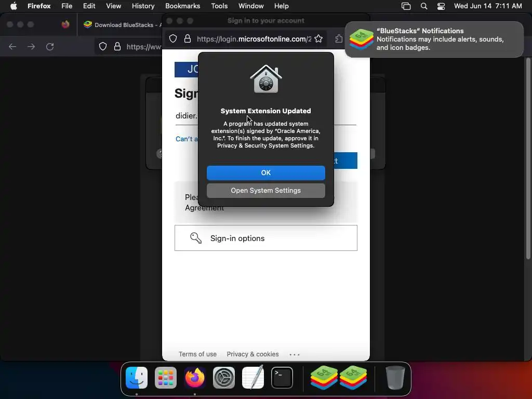Screen dimensions: 532x399
Task: Open Sign-in options
Action: click(x=265, y=238)
